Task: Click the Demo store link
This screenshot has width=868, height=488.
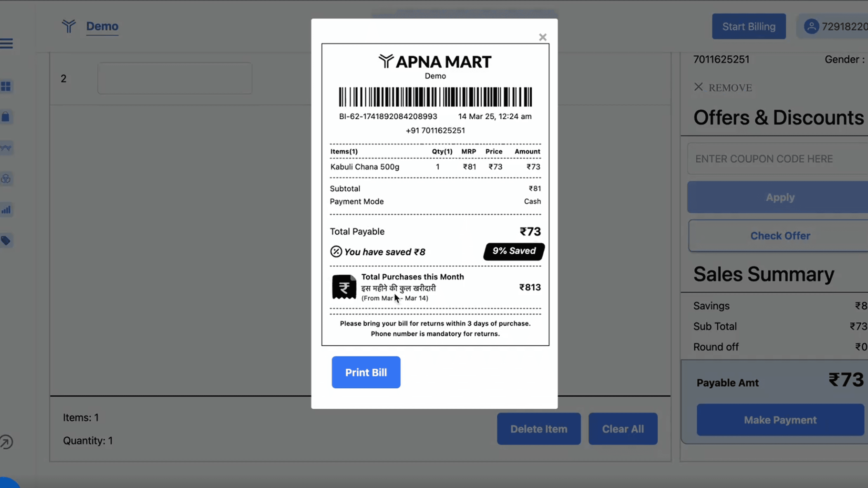Action: [102, 26]
